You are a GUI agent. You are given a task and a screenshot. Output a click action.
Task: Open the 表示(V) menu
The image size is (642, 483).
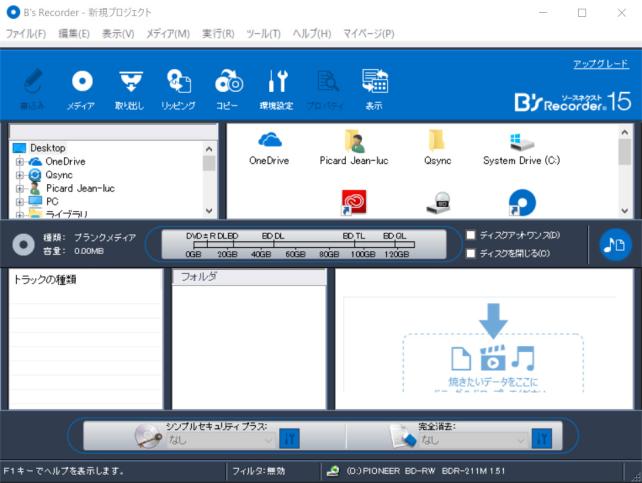coord(118,34)
